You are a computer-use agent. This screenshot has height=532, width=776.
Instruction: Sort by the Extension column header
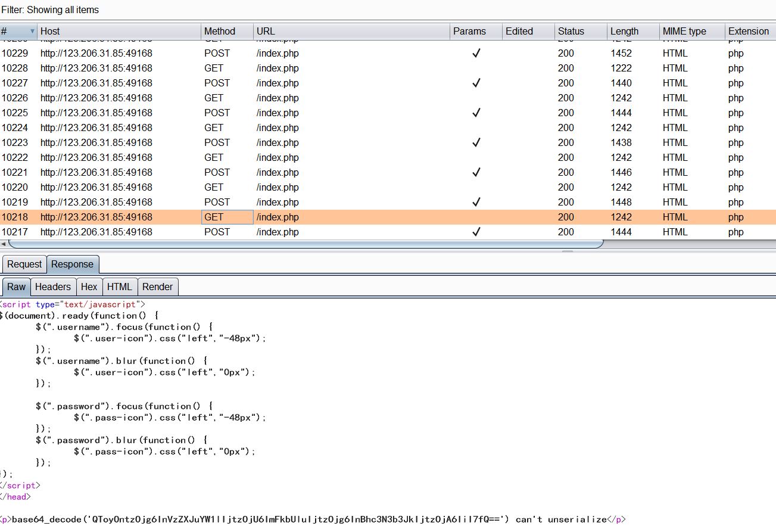[x=750, y=31]
